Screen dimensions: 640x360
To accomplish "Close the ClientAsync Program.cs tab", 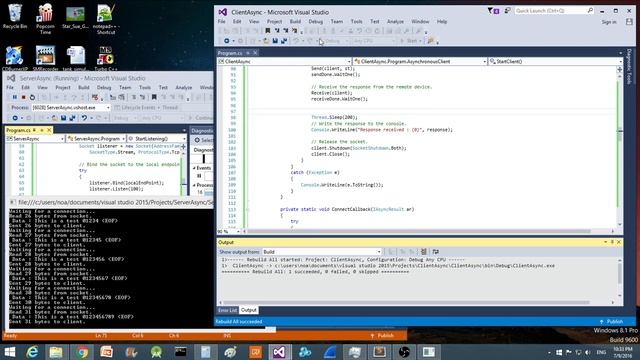I will pos(255,53).
